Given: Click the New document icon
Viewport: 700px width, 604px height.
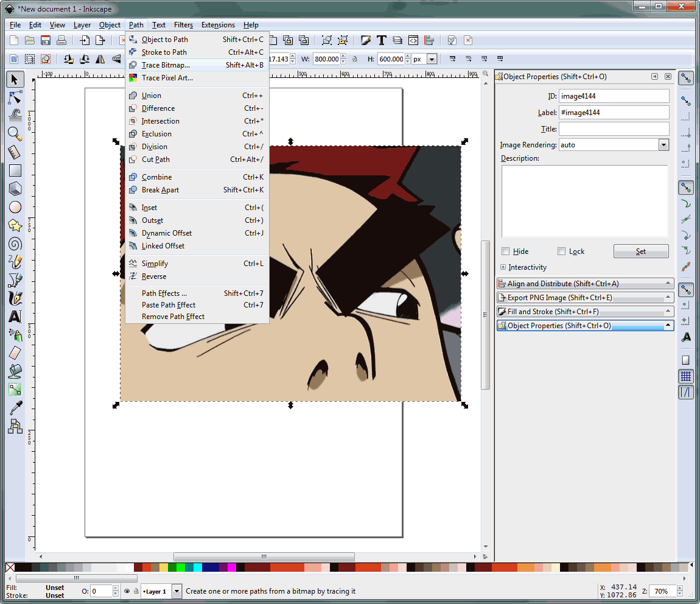Looking at the screenshot, I should (14, 40).
